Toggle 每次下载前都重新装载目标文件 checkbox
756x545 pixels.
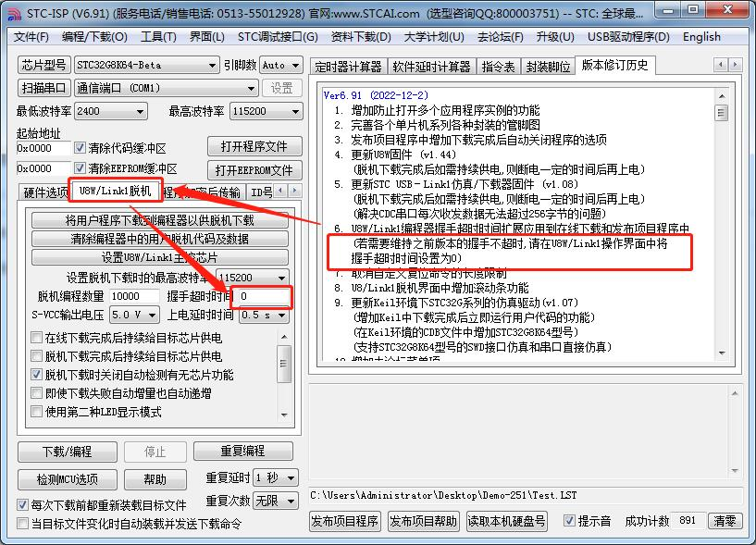pyautogui.click(x=22, y=505)
